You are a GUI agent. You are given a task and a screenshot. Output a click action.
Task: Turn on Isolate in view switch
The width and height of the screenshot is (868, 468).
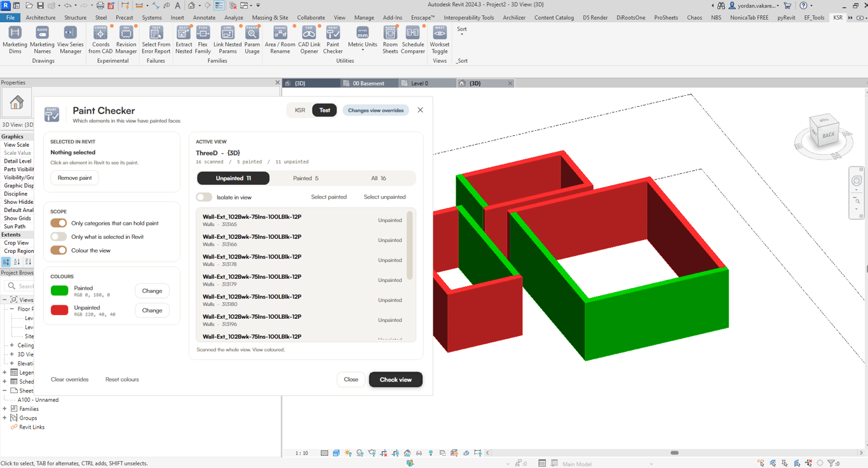point(204,197)
